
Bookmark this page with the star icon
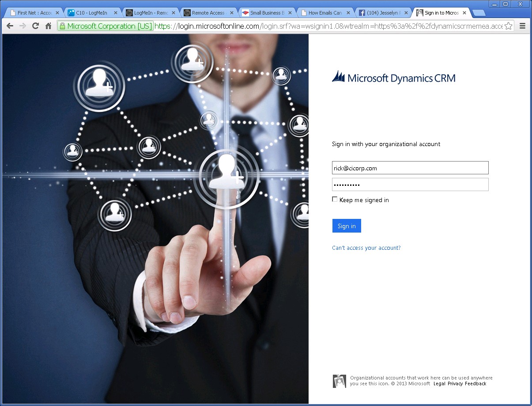coord(508,26)
